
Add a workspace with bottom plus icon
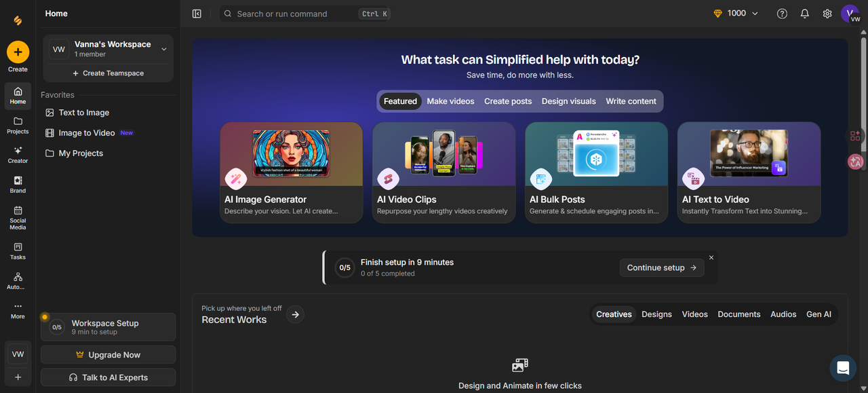click(18, 377)
